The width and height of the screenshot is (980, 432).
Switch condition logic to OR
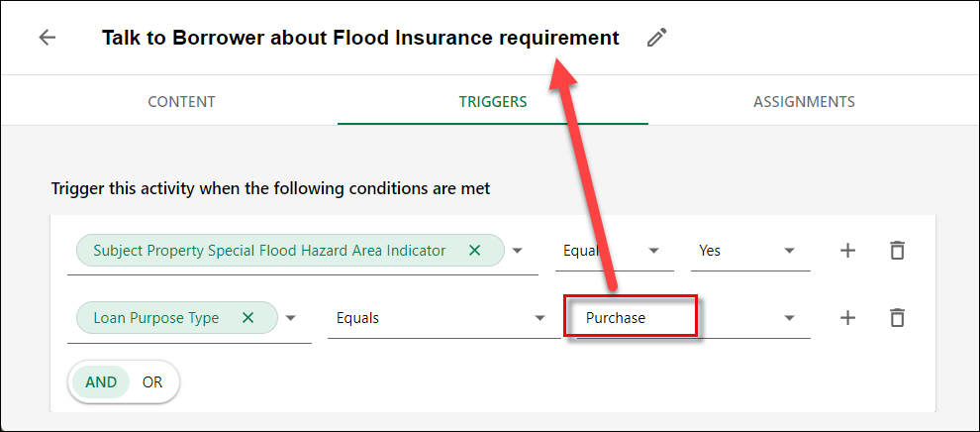(x=152, y=382)
